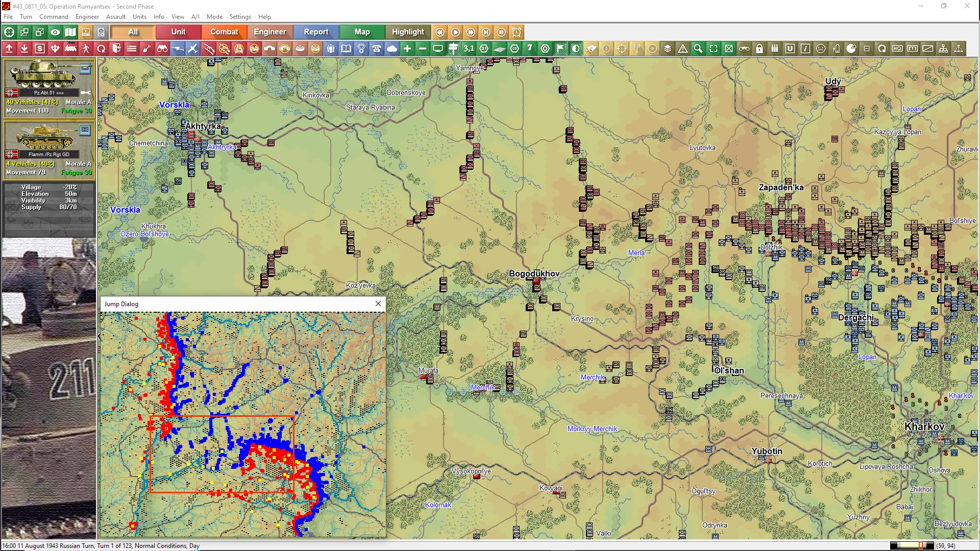Toggle the half-circle contrast map shading

point(576,49)
